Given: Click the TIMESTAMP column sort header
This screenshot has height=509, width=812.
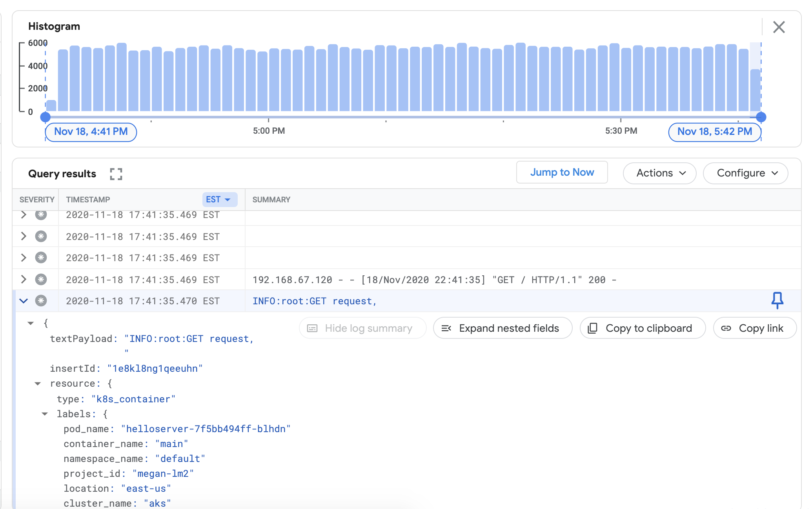Looking at the screenshot, I should click(89, 199).
